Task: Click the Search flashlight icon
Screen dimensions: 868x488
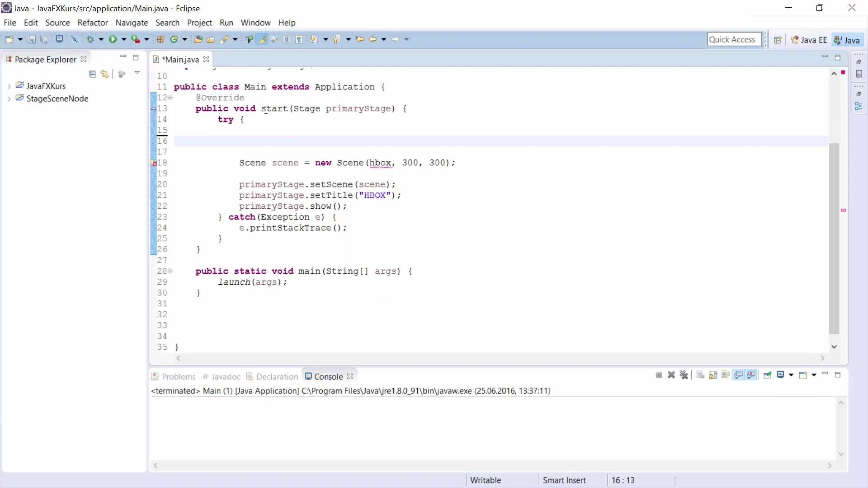Action: coord(224,39)
